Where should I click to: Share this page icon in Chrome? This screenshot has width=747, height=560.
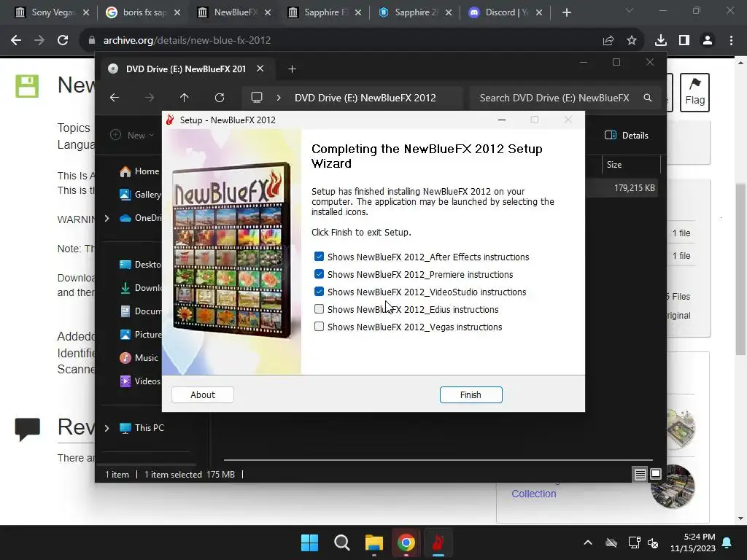(x=608, y=41)
